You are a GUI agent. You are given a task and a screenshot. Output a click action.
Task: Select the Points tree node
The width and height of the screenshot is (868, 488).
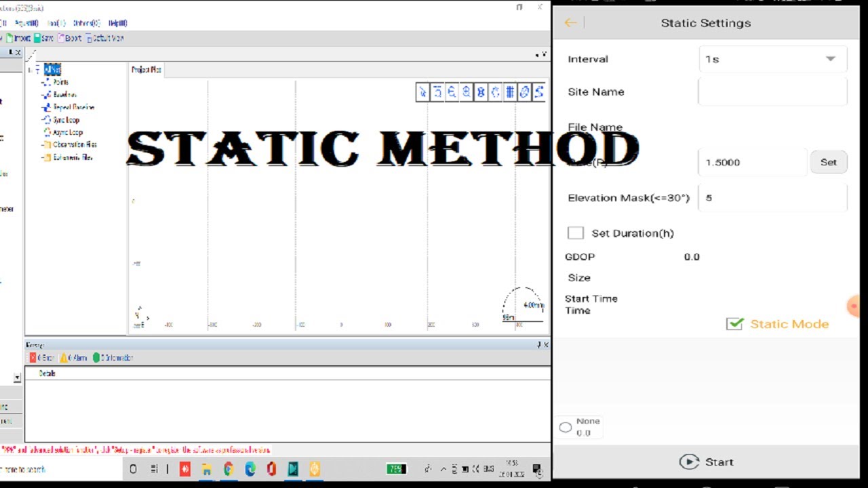[x=60, y=82]
